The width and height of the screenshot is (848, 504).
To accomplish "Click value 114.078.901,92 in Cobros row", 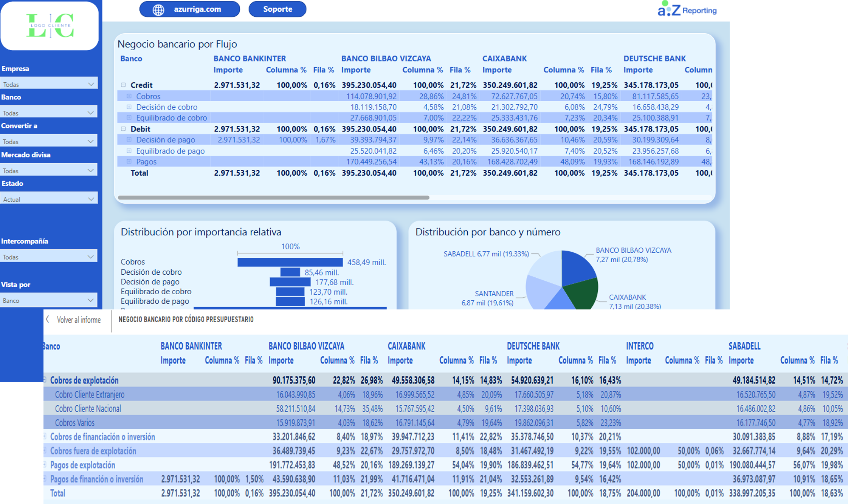I will point(371,96).
